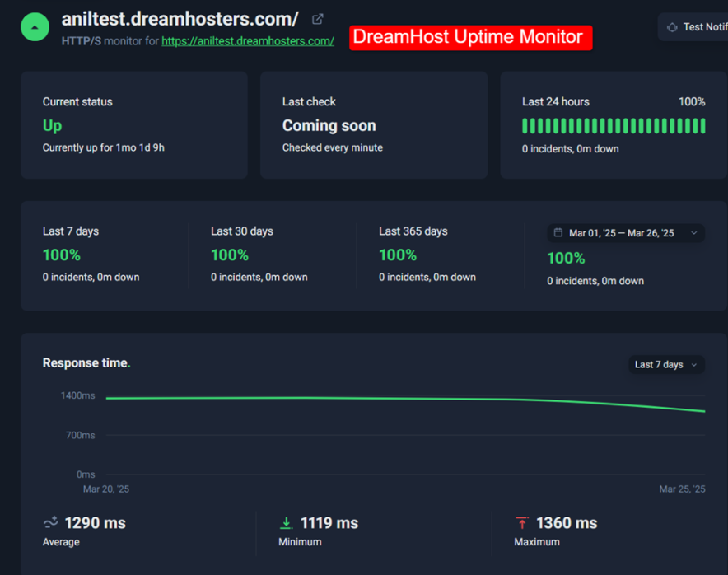Click the '1119 ms' minimum value
The width and height of the screenshot is (728, 575).
(x=329, y=523)
